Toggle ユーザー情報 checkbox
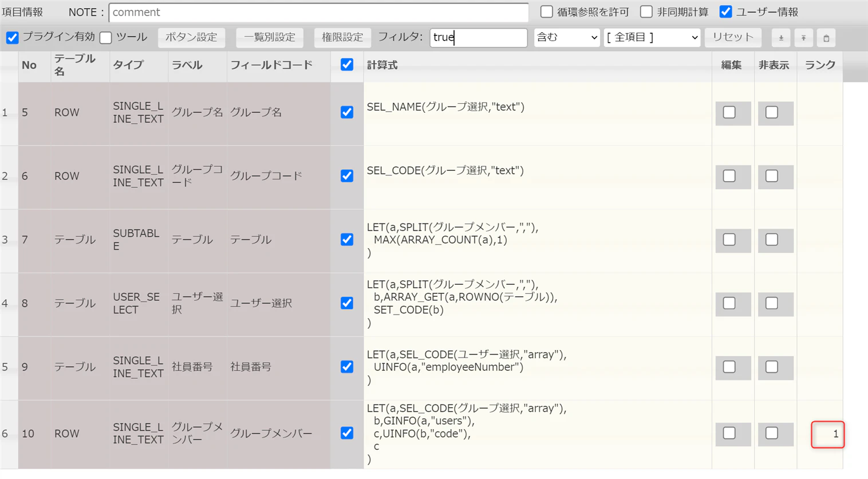868x479 pixels. coord(725,11)
